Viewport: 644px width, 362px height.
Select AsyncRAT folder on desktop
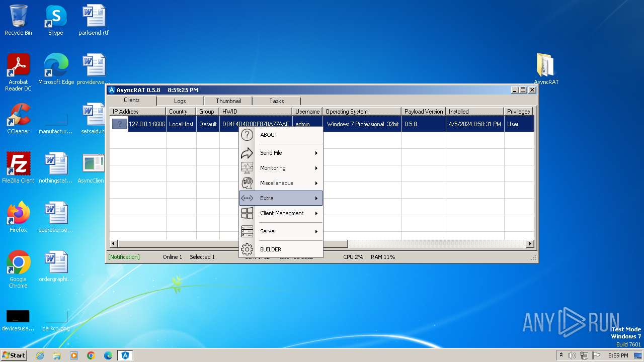(x=546, y=70)
